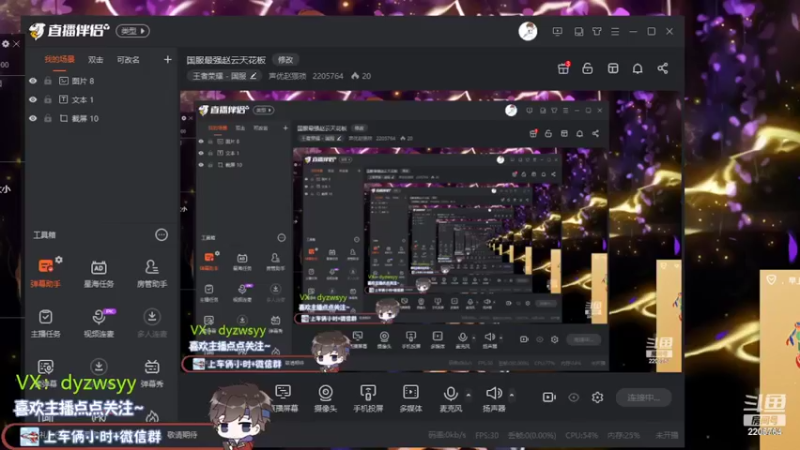Open the 弹幕助手 settings gear
The width and height of the screenshot is (800, 450).
pyautogui.click(x=59, y=260)
